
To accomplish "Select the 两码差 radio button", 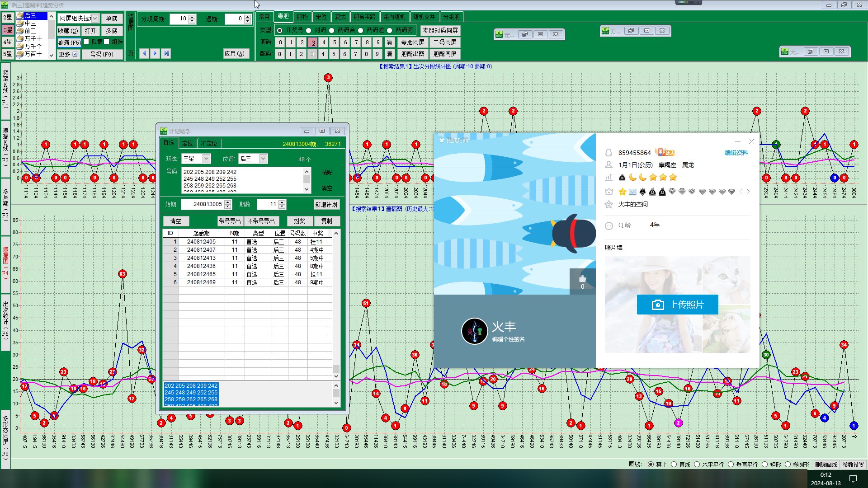I will click(x=360, y=30).
